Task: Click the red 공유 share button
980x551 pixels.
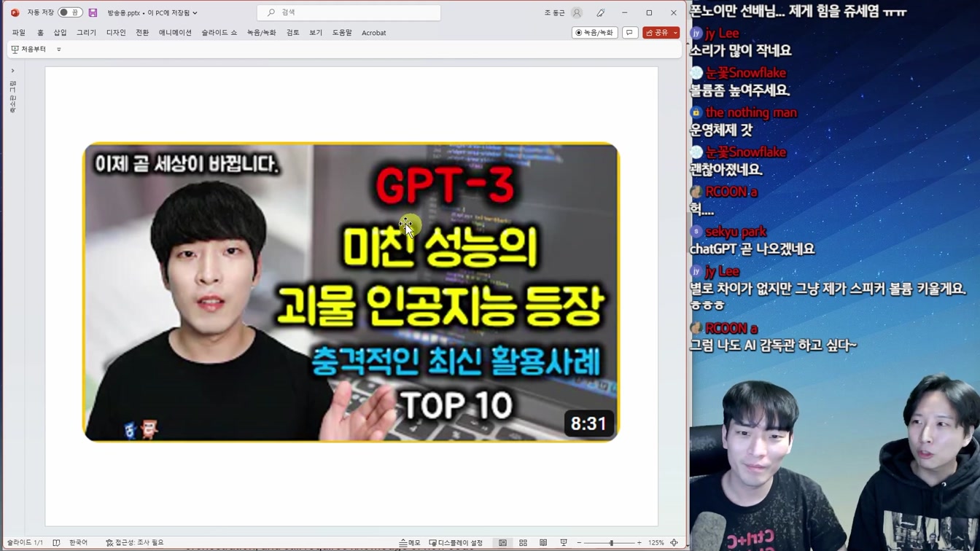Action: pyautogui.click(x=657, y=33)
